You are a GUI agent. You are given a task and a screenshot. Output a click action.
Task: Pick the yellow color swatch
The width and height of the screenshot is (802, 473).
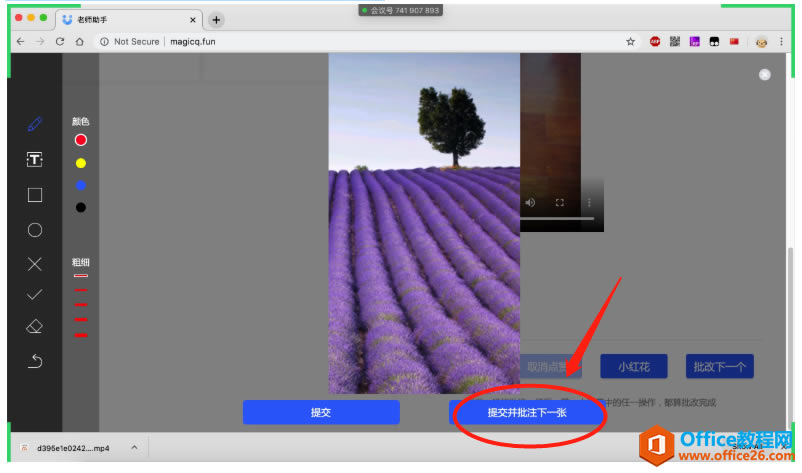(81, 163)
